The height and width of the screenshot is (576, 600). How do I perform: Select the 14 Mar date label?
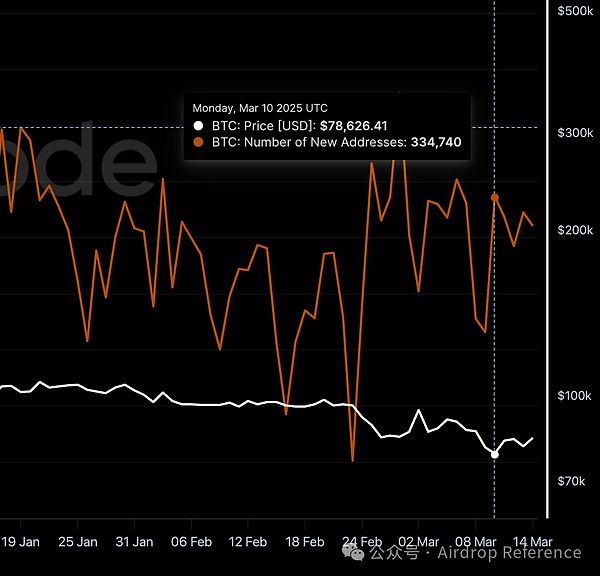[532, 542]
